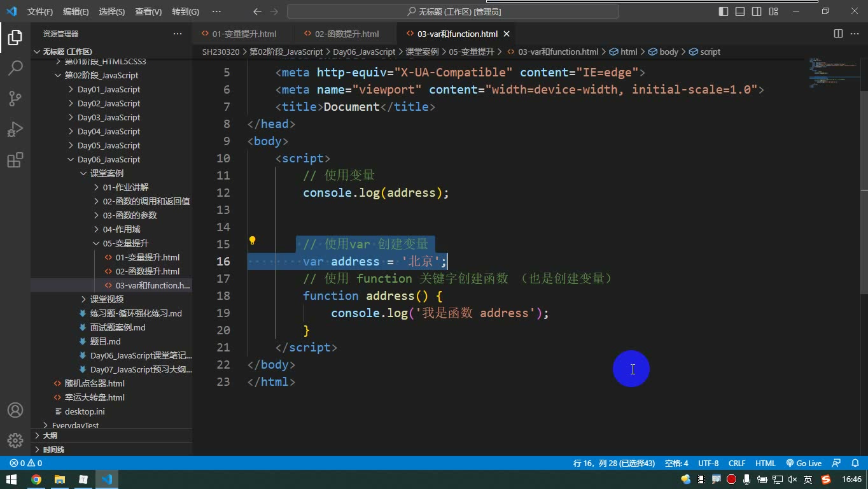Viewport: 868px width, 489px height.
Task: Click the HTML language mode in status bar
Action: click(765, 464)
